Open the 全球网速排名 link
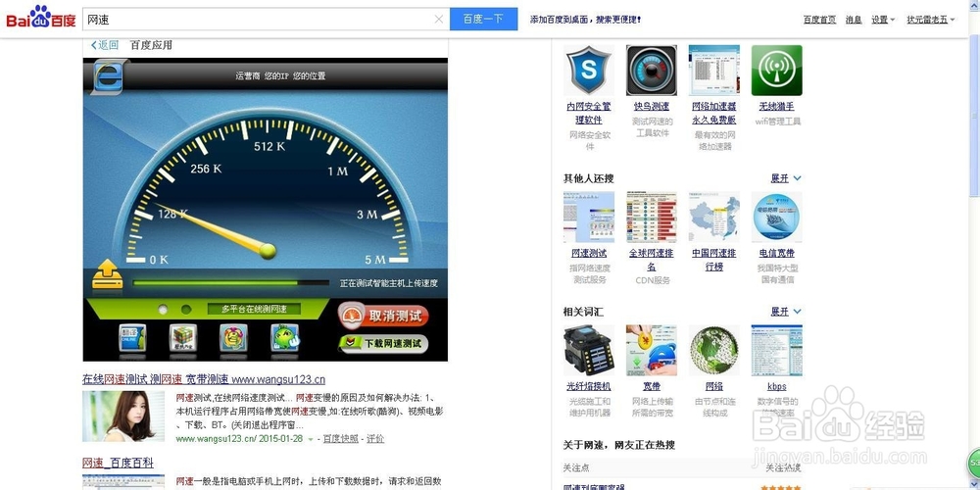The height and width of the screenshot is (490, 980). [x=652, y=260]
